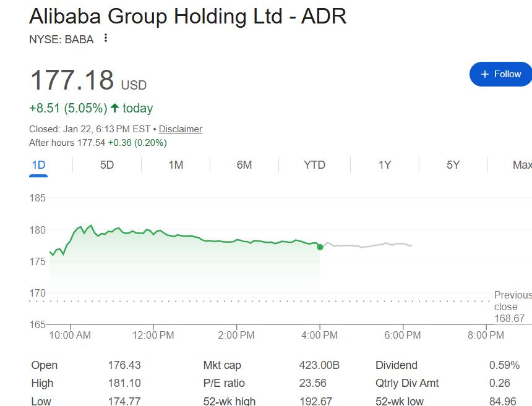Open the Disclaimer link
Image resolution: width=532 pixels, height=406 pixels.
click(x=181, y=129)
